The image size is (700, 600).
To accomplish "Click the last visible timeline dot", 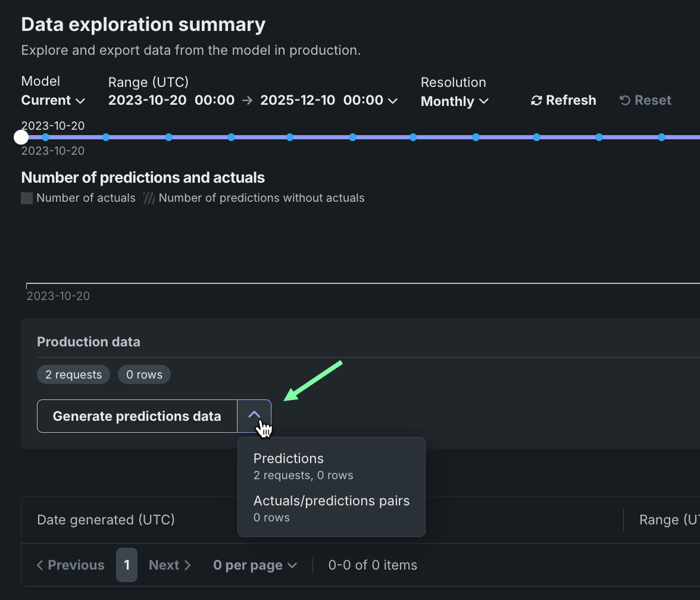I will click(661, 137).
